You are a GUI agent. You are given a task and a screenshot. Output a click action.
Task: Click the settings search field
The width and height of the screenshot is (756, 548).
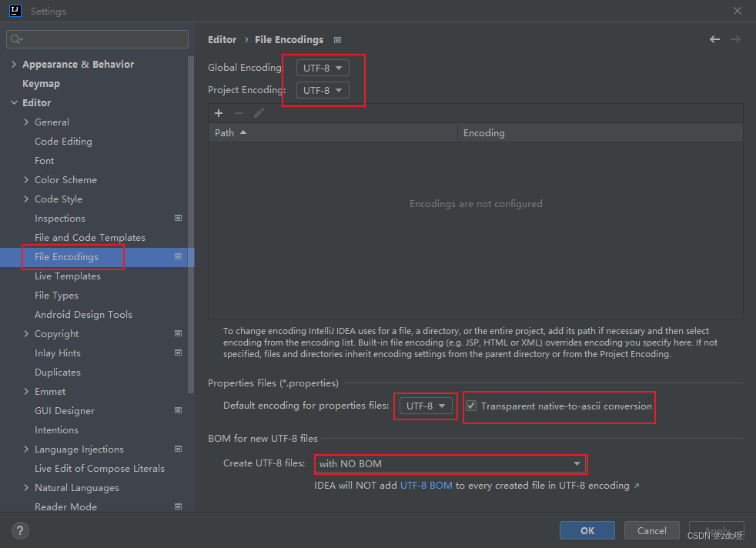(98, 39)
